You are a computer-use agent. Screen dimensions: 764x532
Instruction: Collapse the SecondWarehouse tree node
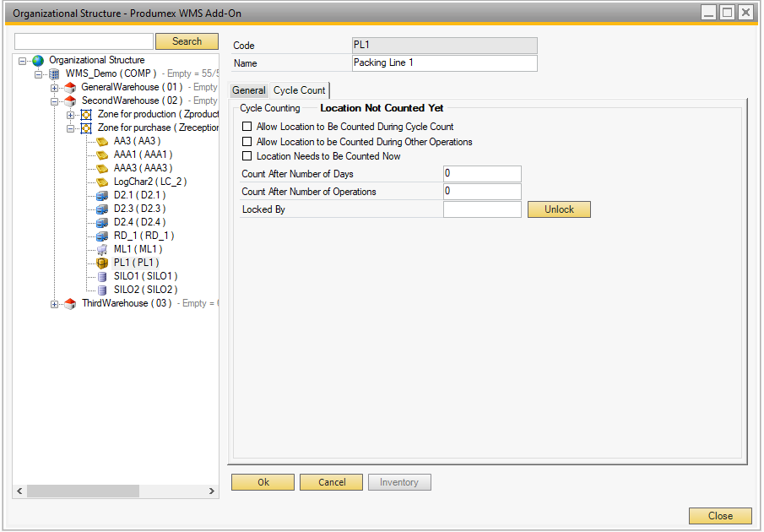(x=55, y=101)
